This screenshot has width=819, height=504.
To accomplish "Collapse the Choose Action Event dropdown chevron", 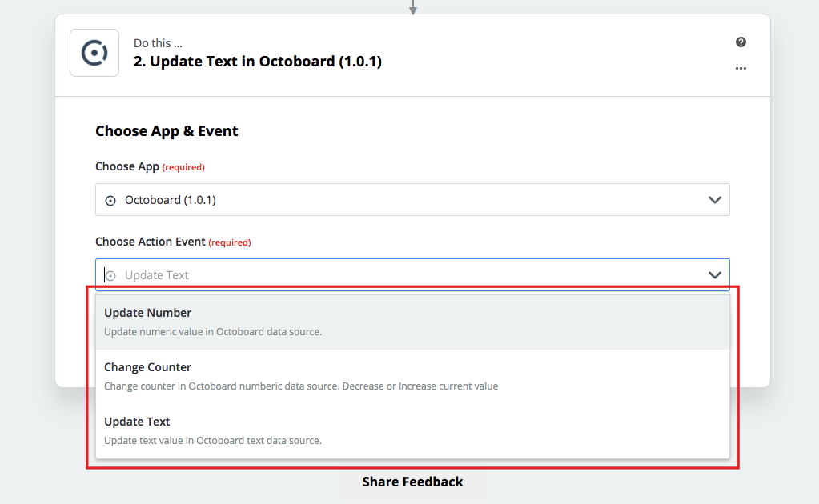I will pyautogui.click(x=715, y=275).
